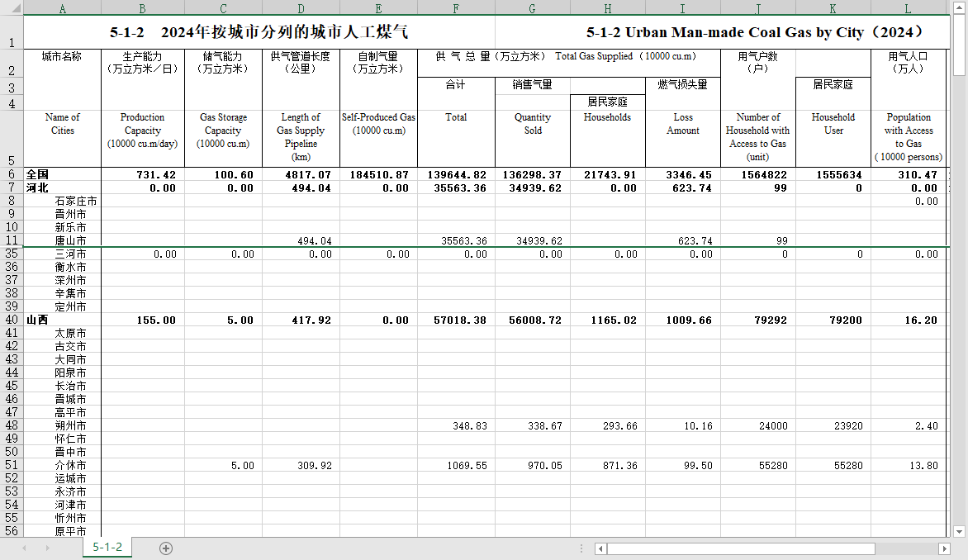The height and width of the screenshot is (560, 968).
Task: Select the '三河市' cell
Action: (x=62, y=254)
